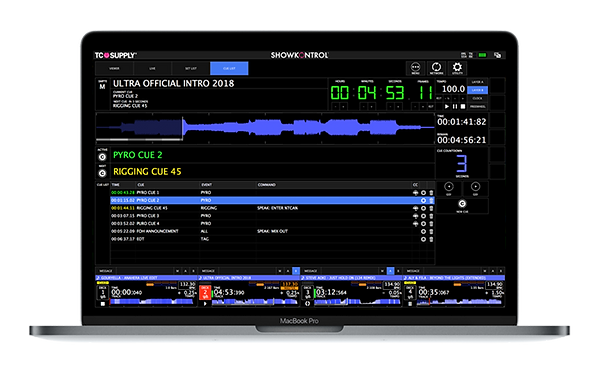
Task: Switch to the Live tab
Action: coord(152,68)
